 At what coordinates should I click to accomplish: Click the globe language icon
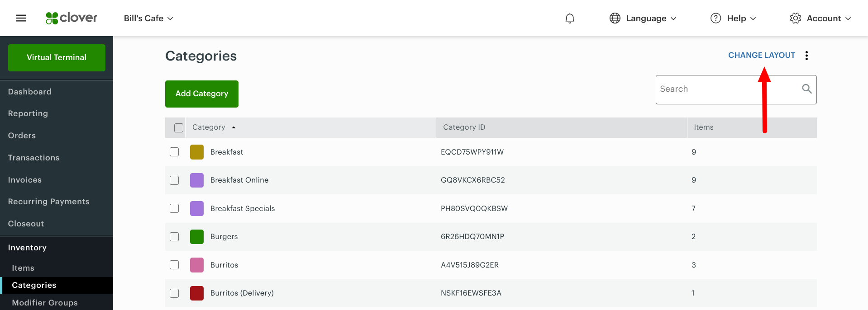615,18
